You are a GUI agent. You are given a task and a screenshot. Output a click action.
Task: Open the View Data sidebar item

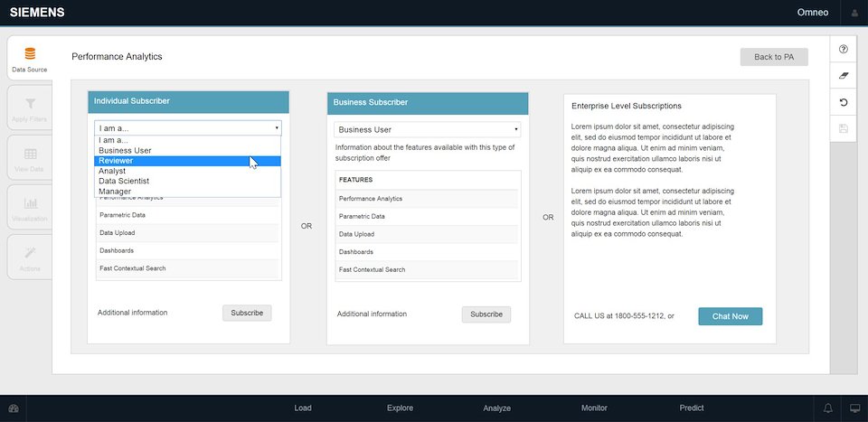[x=30, y=159]
